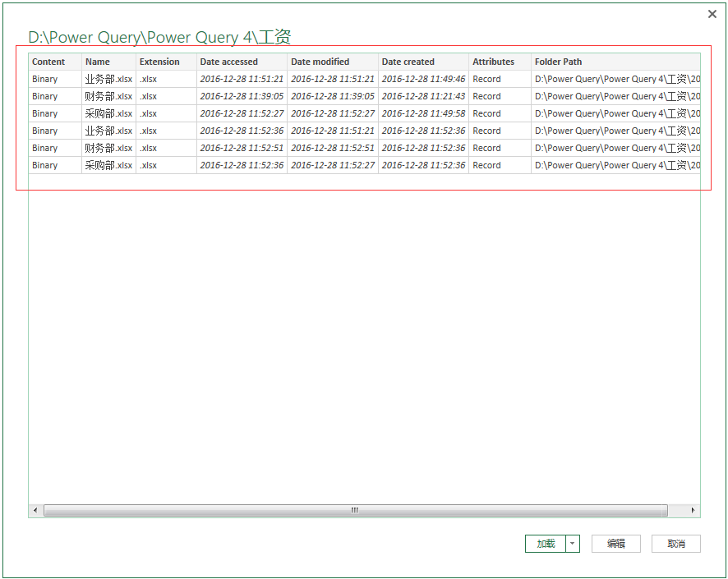Click the 编辑 (Edit) button

click(x=615, y=544)
